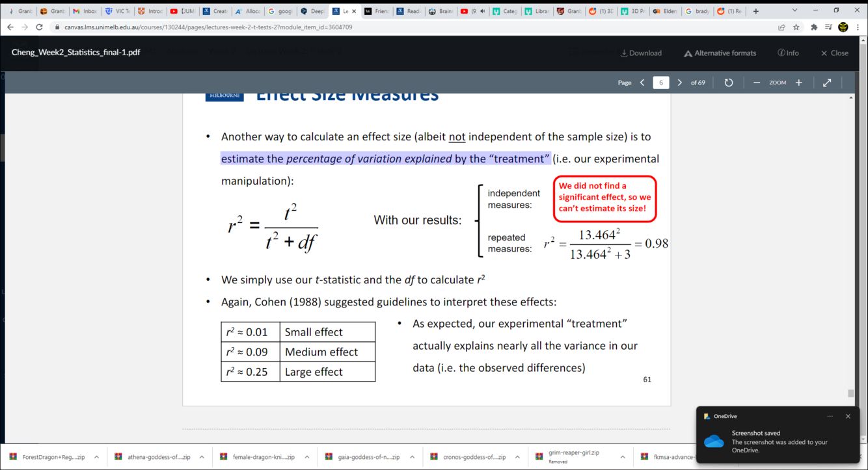Open female-dragon-kni zip download

coord(258,457)
